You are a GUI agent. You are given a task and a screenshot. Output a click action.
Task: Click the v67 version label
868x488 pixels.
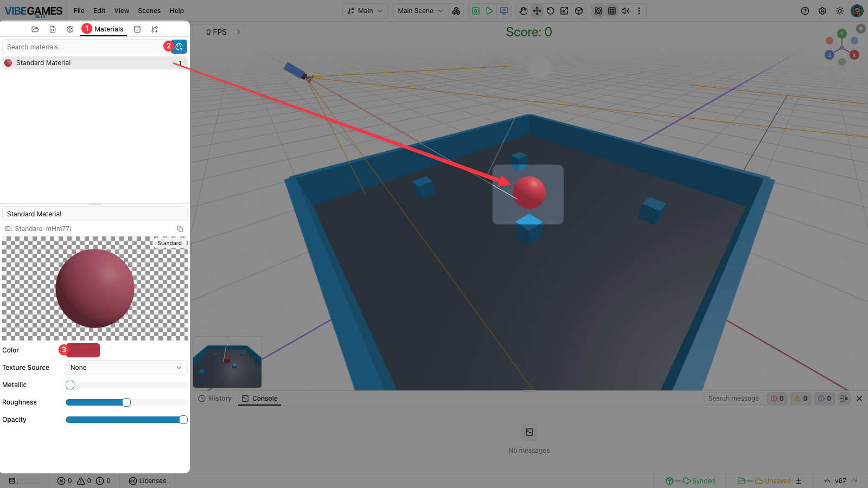pos(840,481)
